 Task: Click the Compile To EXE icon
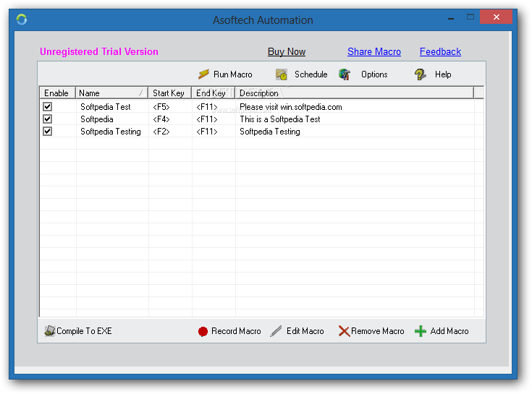point(50,330)
